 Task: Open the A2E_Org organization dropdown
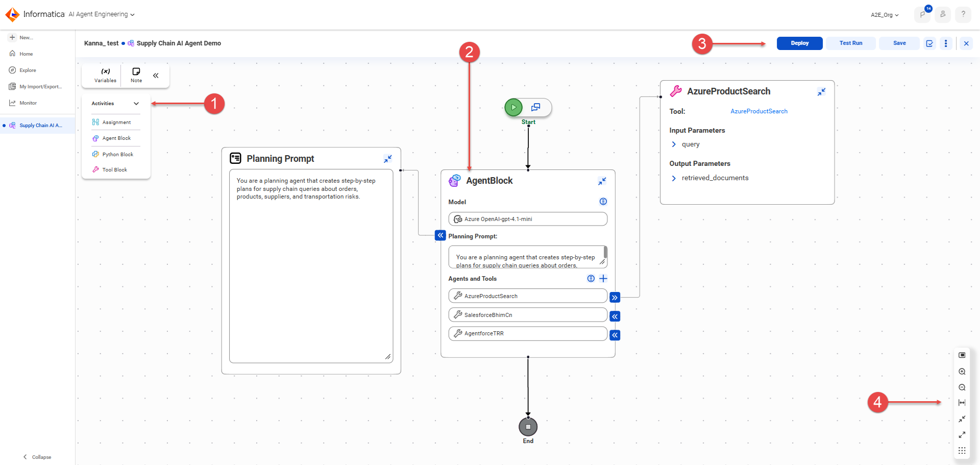pyautogui.click(x=885, y=15)
